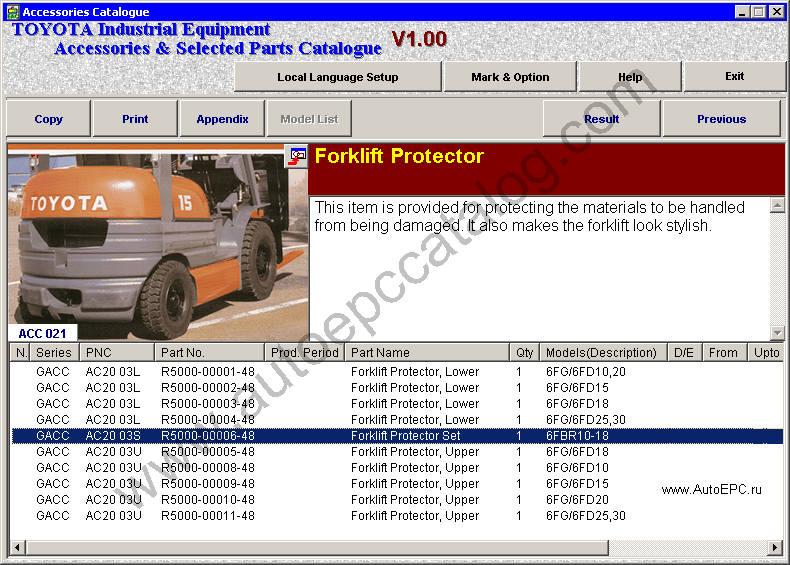Click the N. column header
Viewport: 790px width, 565px height.
20,352
